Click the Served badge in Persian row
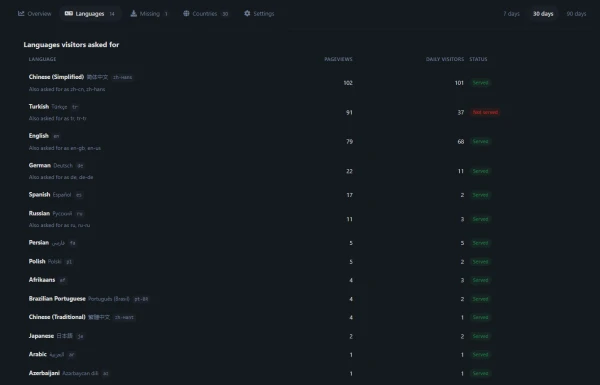The image size is (600, 385). click(480, 243)
